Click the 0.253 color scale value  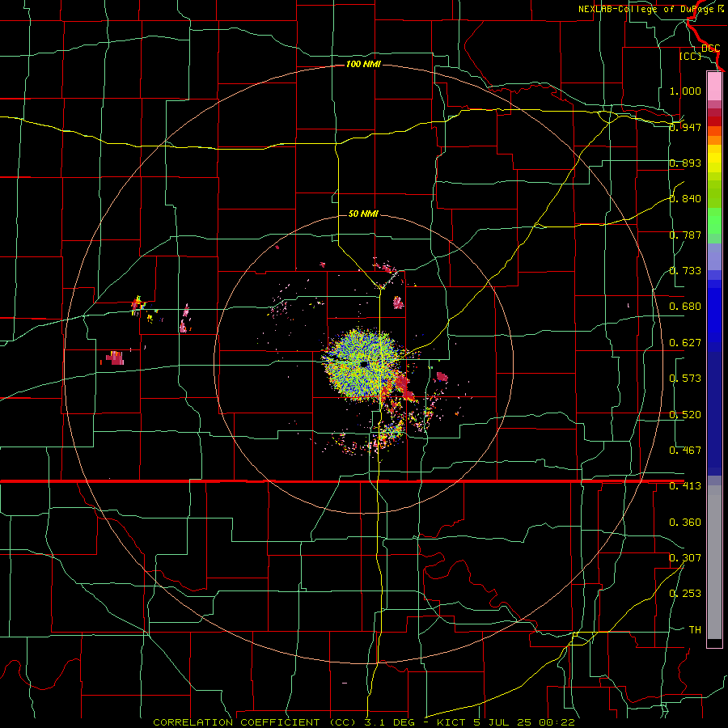point(685,594)
